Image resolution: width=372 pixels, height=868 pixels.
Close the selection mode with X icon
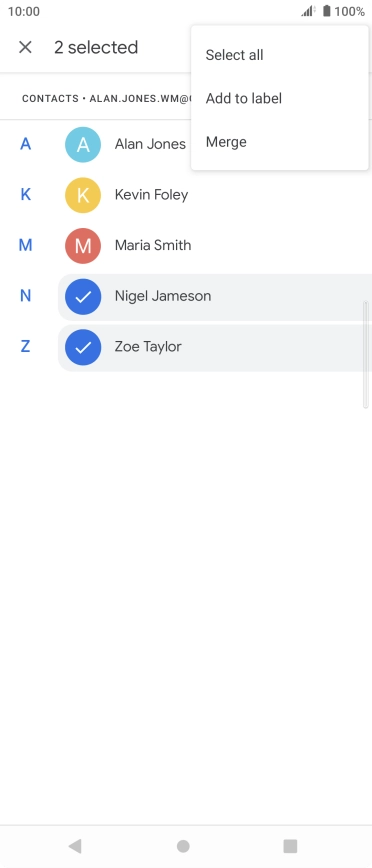[25, 47]
